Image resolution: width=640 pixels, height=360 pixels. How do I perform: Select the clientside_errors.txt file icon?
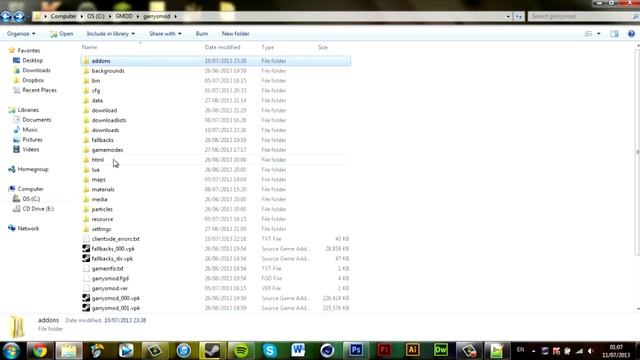point(86,239)
